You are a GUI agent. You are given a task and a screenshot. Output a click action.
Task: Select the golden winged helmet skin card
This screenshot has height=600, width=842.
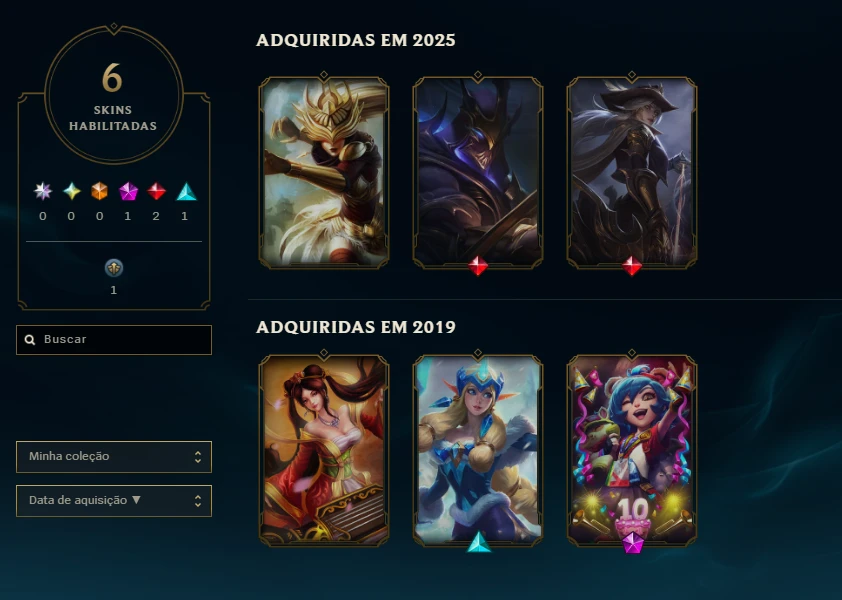point(324,172)
